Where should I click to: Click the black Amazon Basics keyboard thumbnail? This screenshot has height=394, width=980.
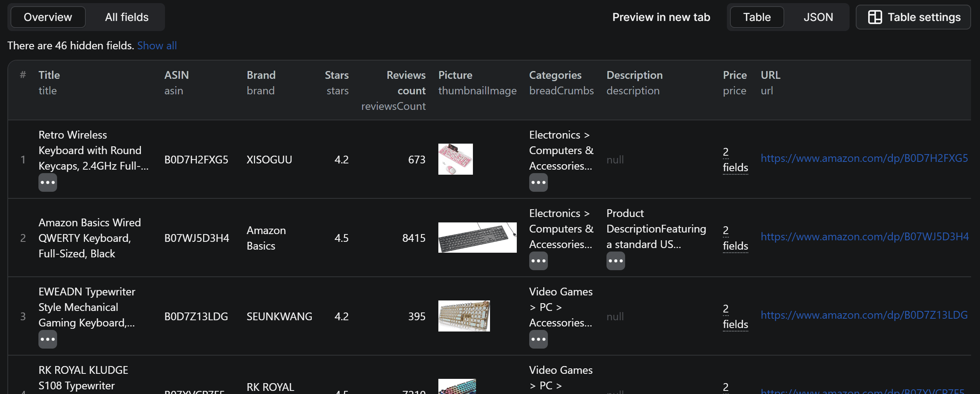click(477, 238)
